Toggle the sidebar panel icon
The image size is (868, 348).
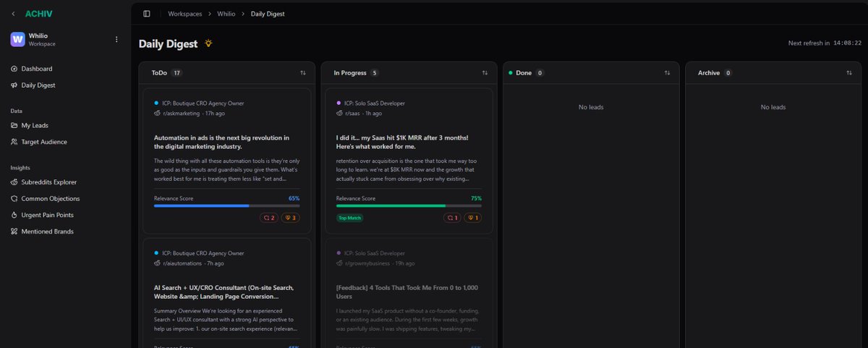tap(147, 14)
